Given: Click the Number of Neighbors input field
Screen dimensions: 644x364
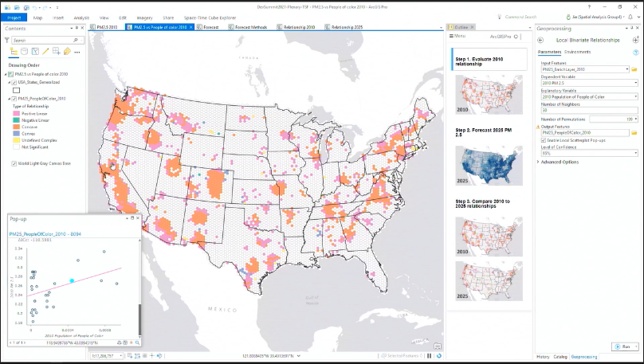Looking at the screenshot, I should (x=589, y=111).
